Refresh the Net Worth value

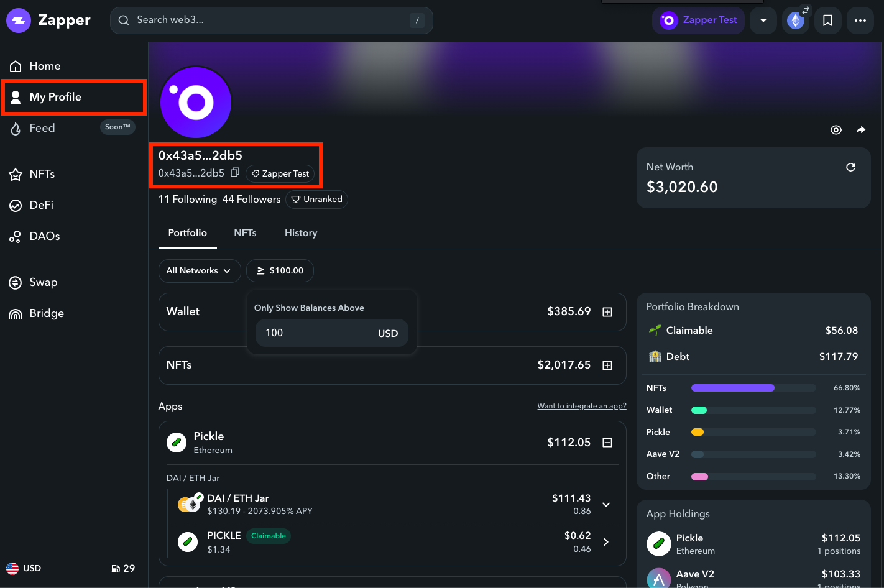(x=850, y=167)
